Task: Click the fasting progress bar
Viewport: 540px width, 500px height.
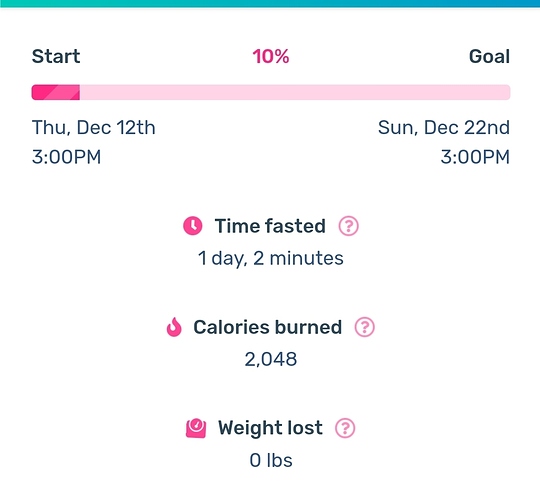Action: point(271,92)
